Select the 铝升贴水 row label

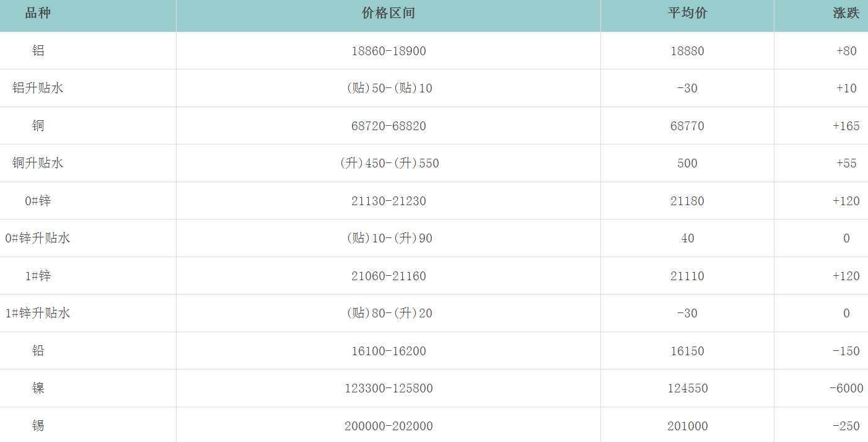coord(38,88)
